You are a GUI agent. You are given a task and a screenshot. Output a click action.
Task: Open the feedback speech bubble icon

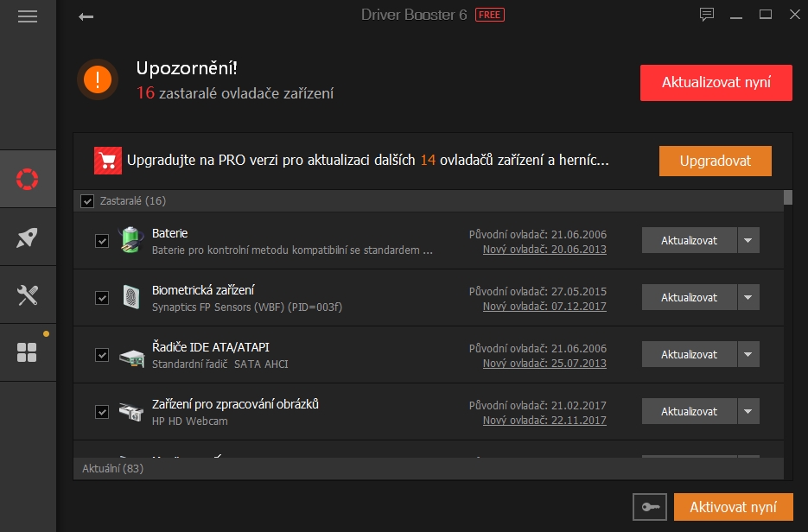click(707, 15)
